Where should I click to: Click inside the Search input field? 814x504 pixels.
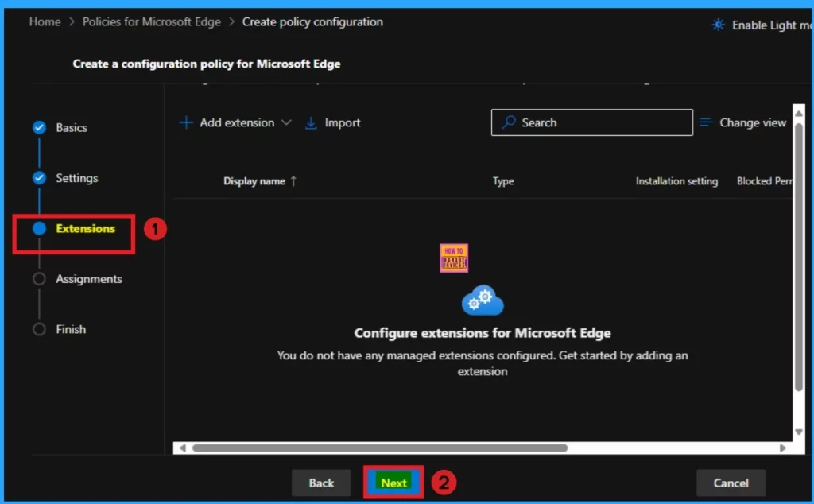point(591,122)
